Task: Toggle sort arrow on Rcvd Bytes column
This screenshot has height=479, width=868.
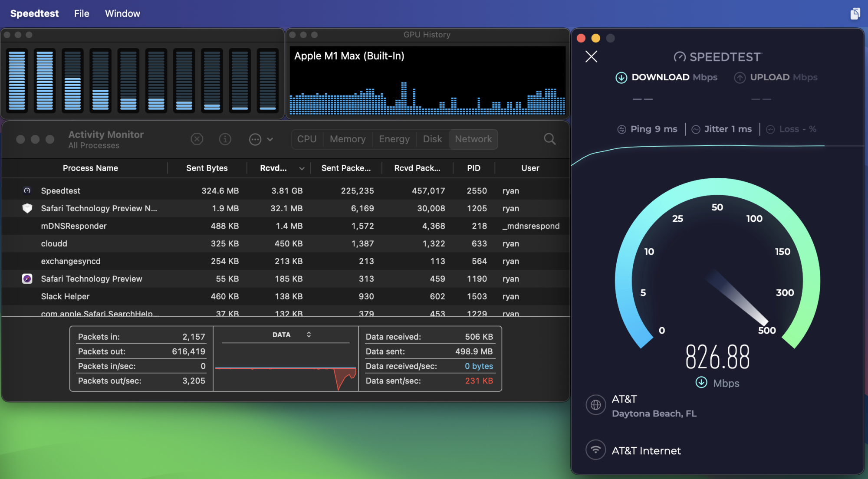Action: pyautogui.click(x=302, y=168)
